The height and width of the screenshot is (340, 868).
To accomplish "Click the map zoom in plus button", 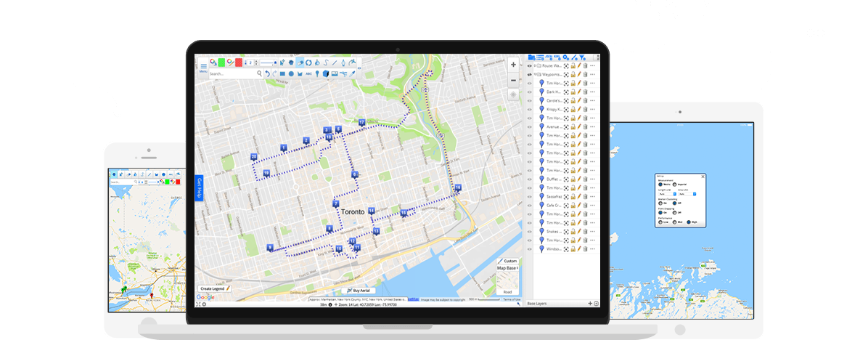I will tap(514, 65).
